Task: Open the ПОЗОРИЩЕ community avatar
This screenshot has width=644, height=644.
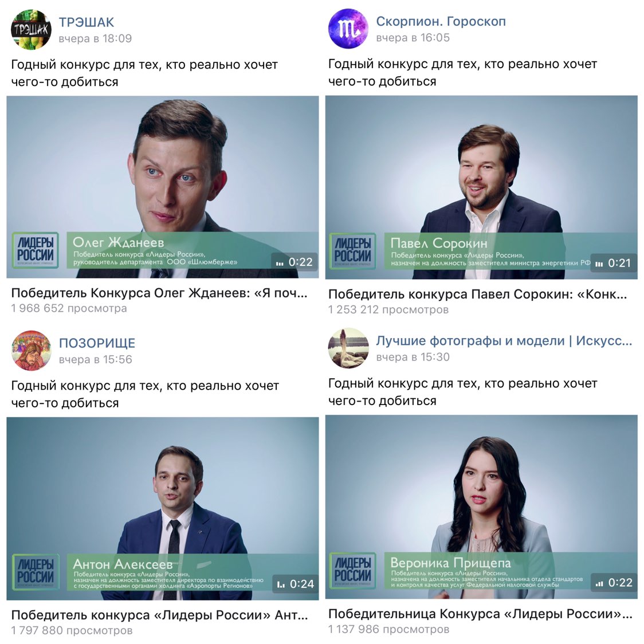Action: click(31, 350)
